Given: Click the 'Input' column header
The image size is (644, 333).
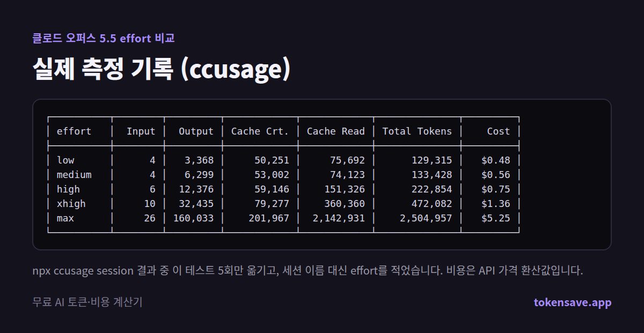Looking at the screenshot, I should (x=141, y=131).
